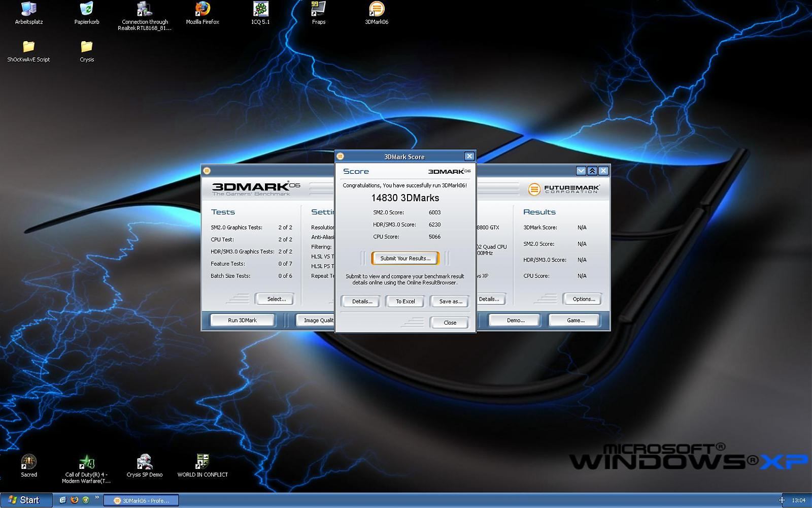This screenshot has height=508, width=812.
Task: Click SM2.0 Graphics Tests row
Action: coord(251,228)
